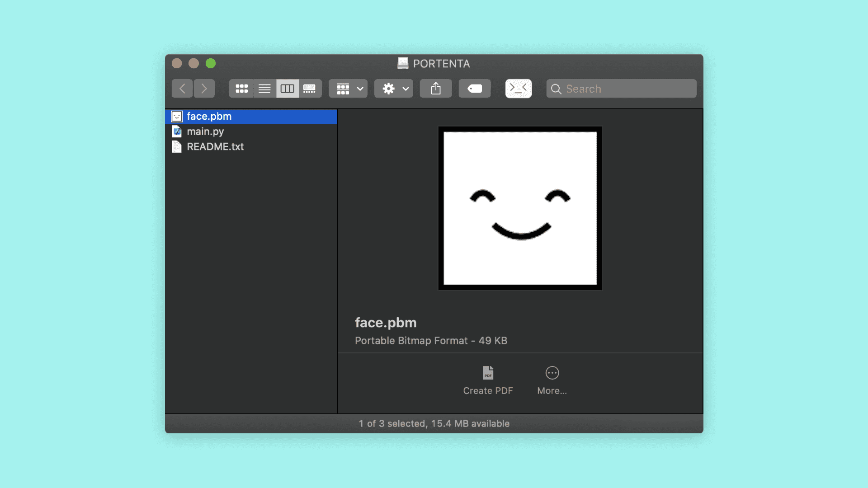The height and width of the screenshot is (488, 868).
Task: Click the smiley face preview image
Action: pos(520,208)
